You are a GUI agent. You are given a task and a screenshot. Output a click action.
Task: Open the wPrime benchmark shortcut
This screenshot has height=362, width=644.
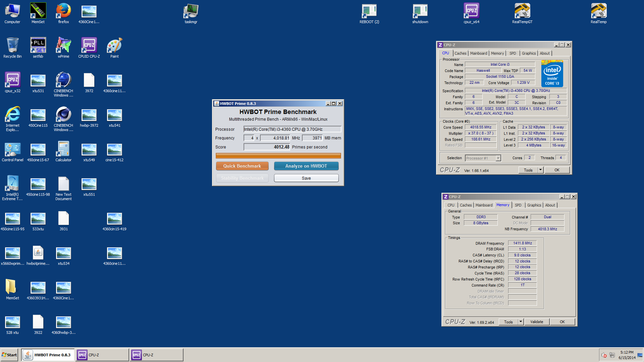pos(63,48)
